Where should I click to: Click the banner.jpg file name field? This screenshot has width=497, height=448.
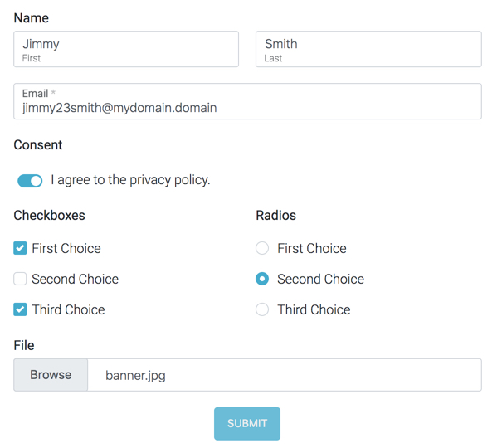tap(285, 375)
